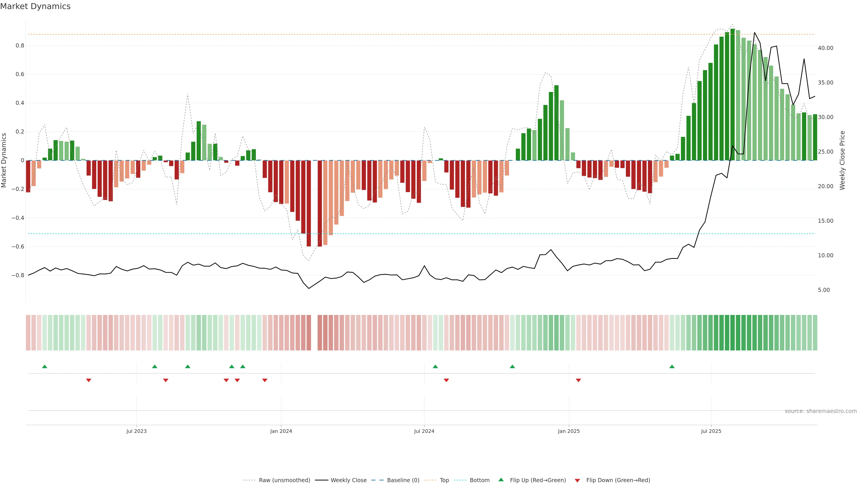
Task: Click the red flip-down marker after Jul 2024
Action: 446,380
